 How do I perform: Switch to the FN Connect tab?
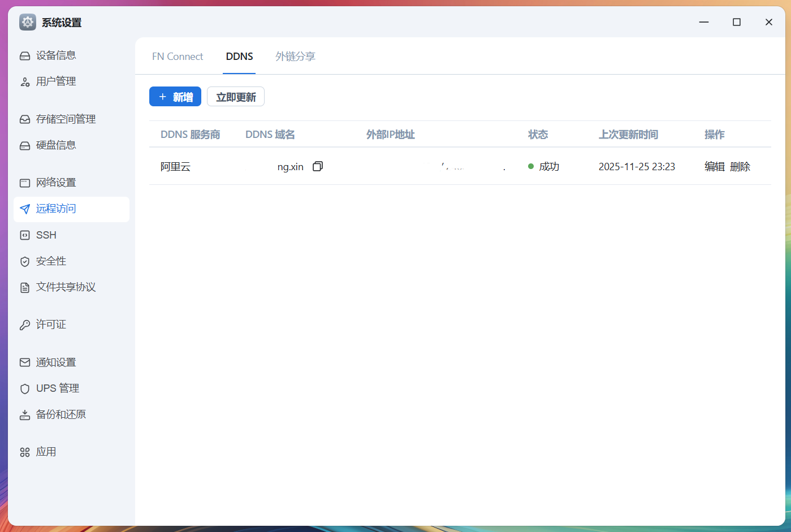(x=178, y=57)
